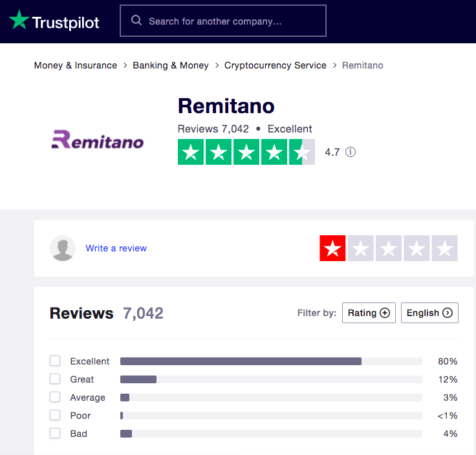Expand the Rating filter dropdown
This screenshot has width=476, height=455.
369,313
